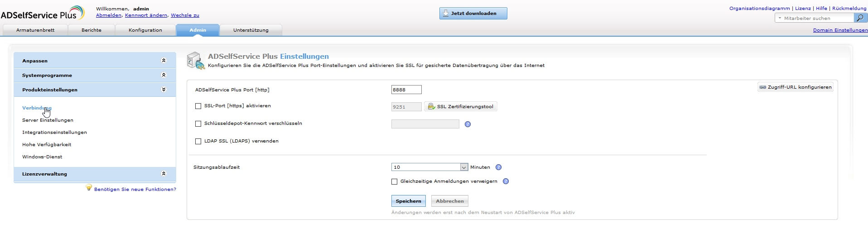
Task: Open the Hilfe link
Action: (x=821, y=8)
